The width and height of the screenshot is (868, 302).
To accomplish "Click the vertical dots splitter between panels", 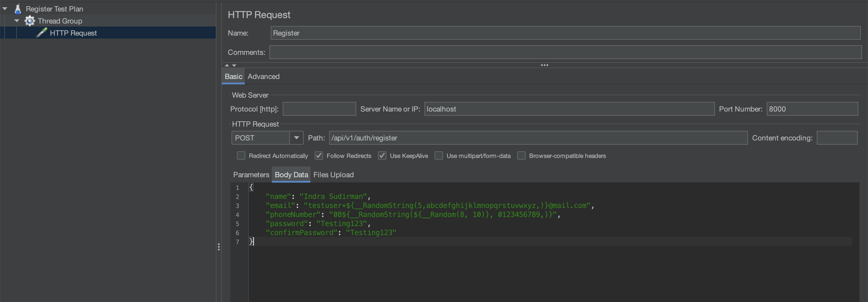I will (219, 247).
